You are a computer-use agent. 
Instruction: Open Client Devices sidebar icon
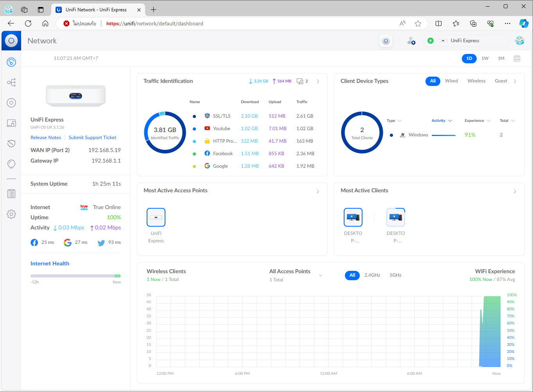11,123
